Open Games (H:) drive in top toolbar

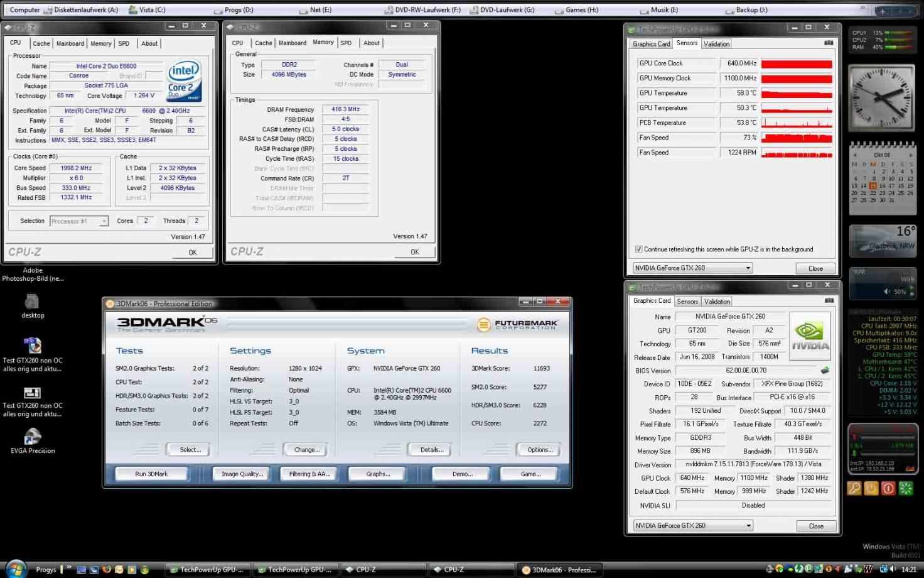pyautogui.click(x=577, y=9)
